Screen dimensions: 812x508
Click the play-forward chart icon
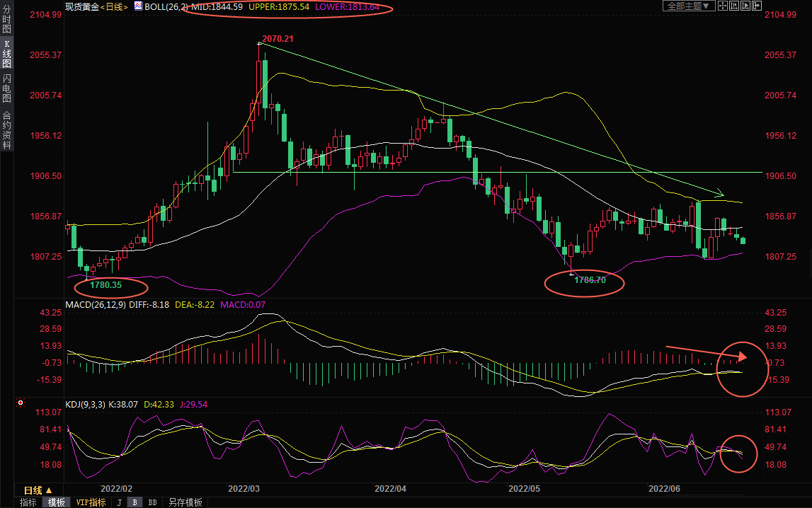745,6
